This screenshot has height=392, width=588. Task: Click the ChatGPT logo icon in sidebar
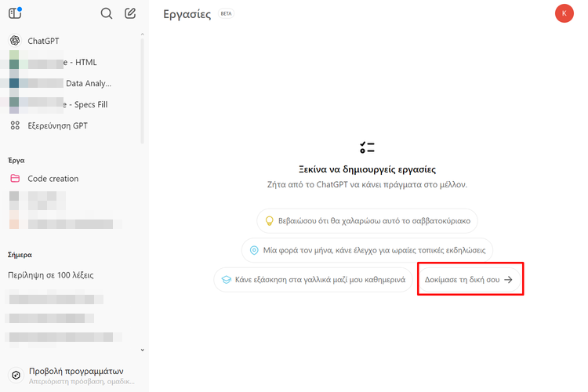[x=15, y=41]
